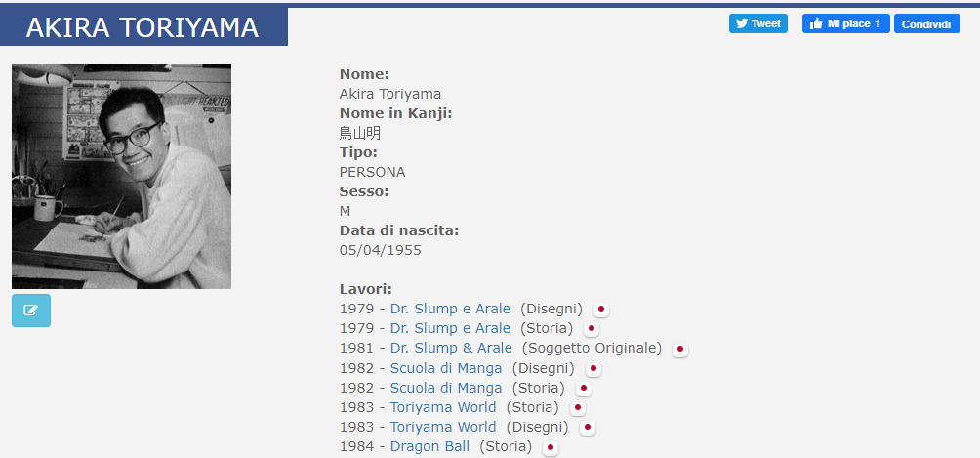Open the 1984 Dragon Ball link
The image size is (980, 458).
click(x=429, y=446)
